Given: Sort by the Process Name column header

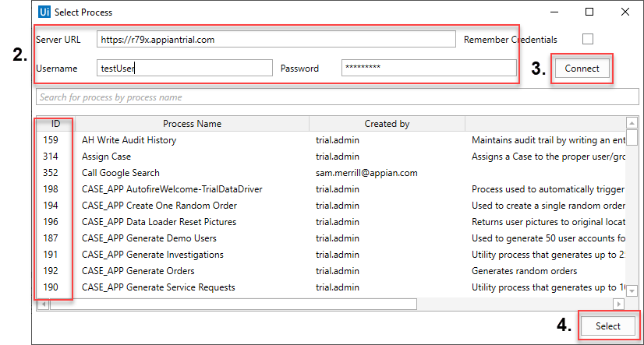Looking at the screenshot, I should [192, 124].
